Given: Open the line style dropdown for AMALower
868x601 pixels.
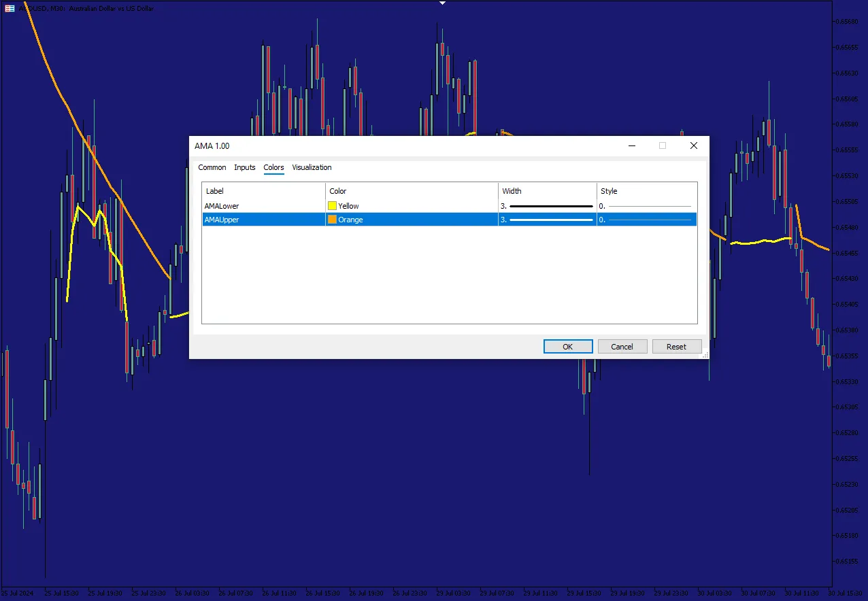Looking at the screenshot, I should tap(646, 206).
